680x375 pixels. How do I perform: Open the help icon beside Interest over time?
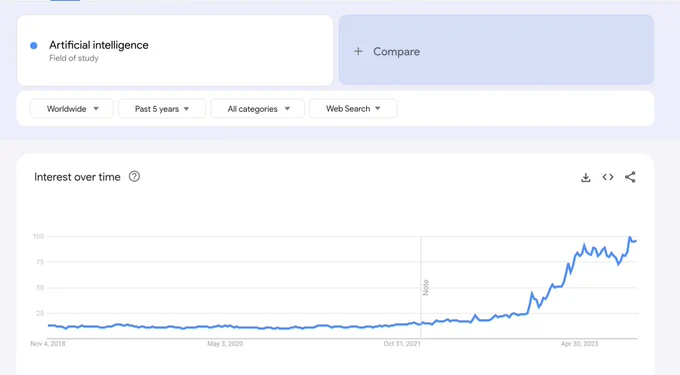click(134, 176)
